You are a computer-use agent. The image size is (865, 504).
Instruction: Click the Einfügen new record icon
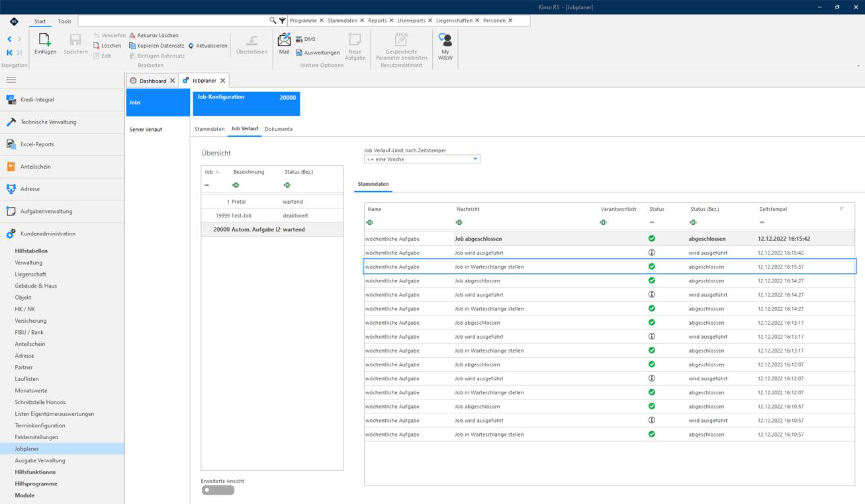point(45,40)
